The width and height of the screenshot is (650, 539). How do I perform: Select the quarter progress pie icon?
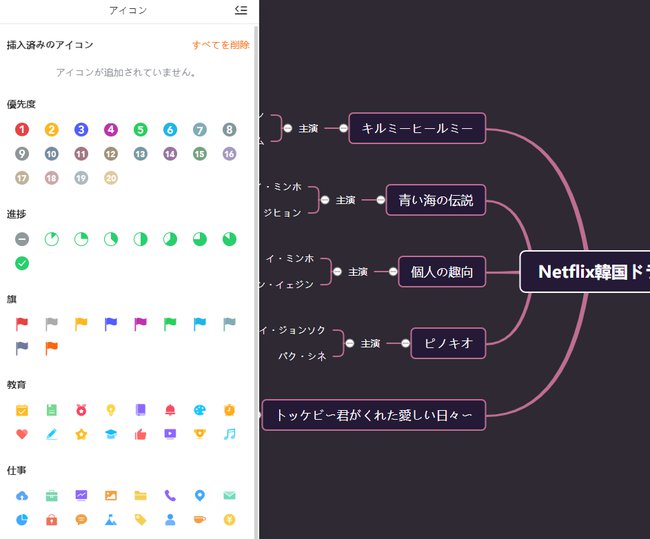pyautogui.click(x=81, y=239)
